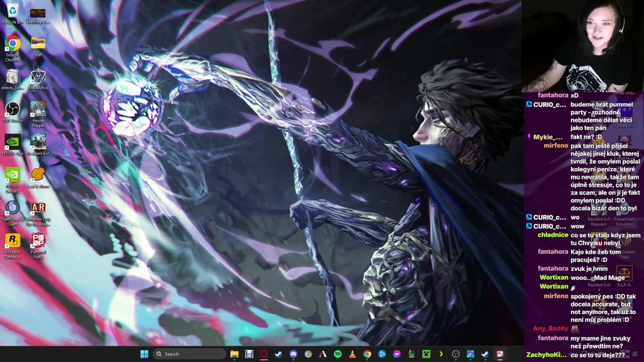Click the taskbar Search box
644x362 pixels.
point(189,354)
